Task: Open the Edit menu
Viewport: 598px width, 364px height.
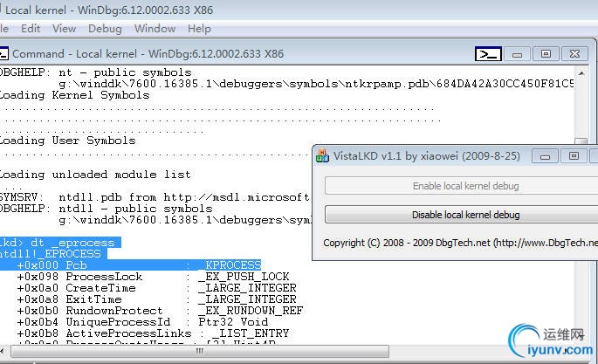Action: pyautogui.click(x=31, y=29)
